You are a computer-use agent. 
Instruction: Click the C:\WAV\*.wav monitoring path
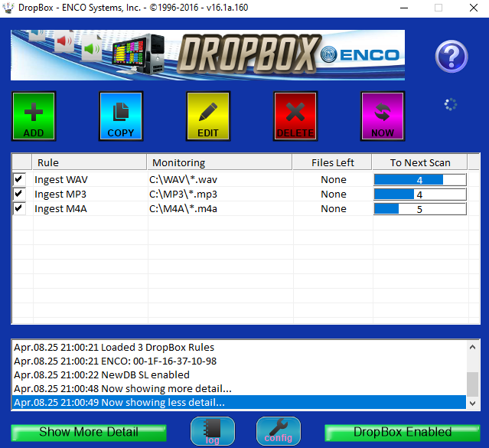(x=183, y=179)
